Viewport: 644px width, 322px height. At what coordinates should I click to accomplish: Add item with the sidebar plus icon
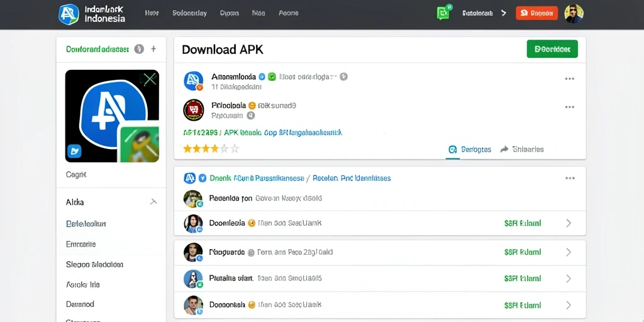tap(153, 49)
